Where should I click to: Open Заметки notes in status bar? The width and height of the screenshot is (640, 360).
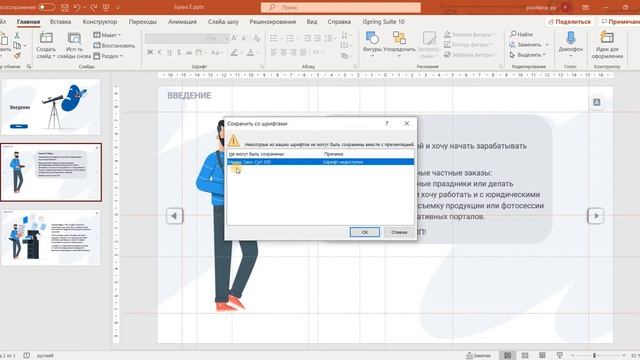(478, 356)
